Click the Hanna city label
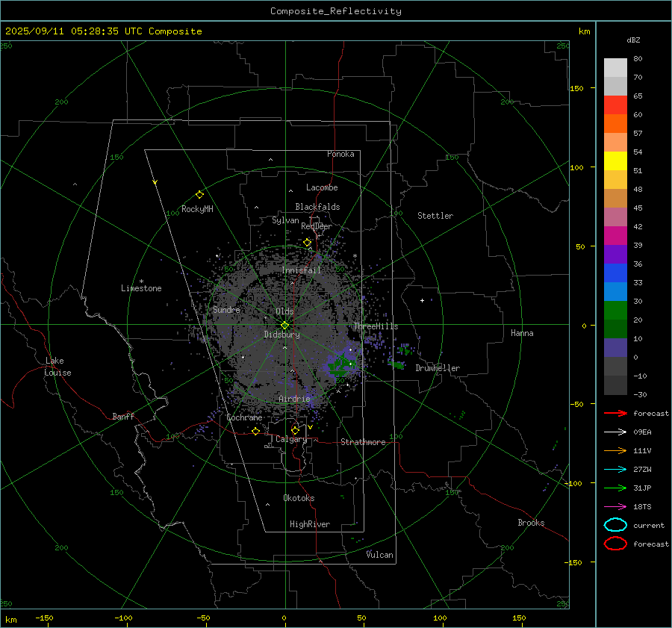672x628 pixels. (522, 333)
